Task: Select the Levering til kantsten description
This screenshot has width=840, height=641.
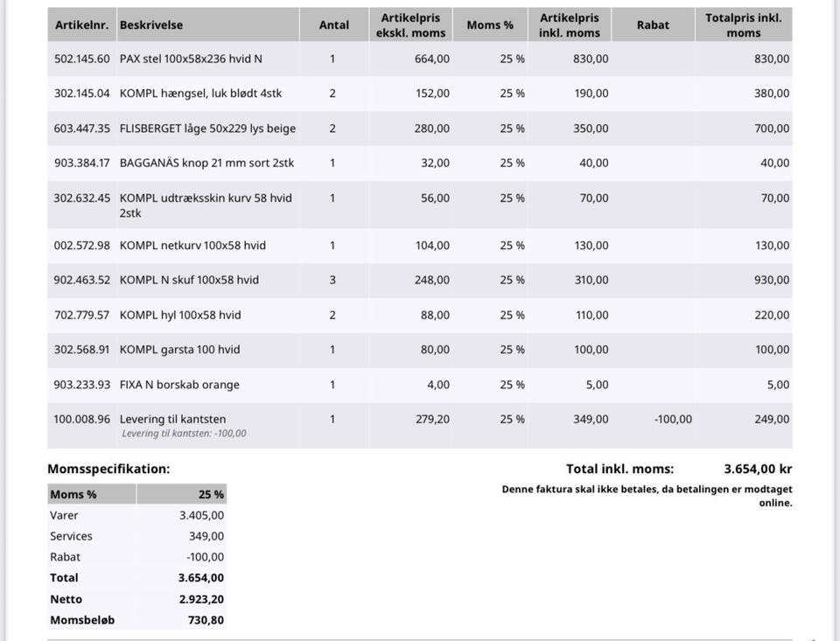Action: click(x=172, y=420)
